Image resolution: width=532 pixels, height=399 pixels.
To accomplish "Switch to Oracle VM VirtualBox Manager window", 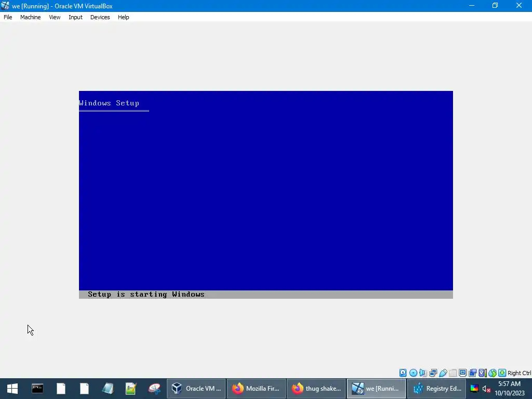I will 196,389.
